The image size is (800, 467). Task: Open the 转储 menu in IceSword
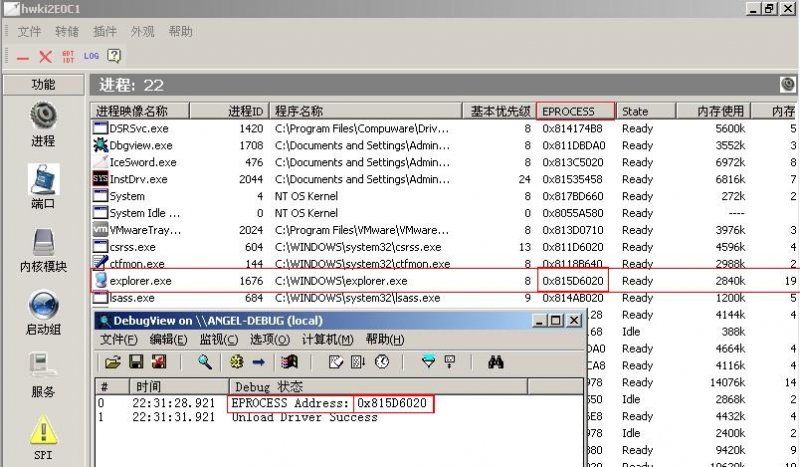click(67, 32)
